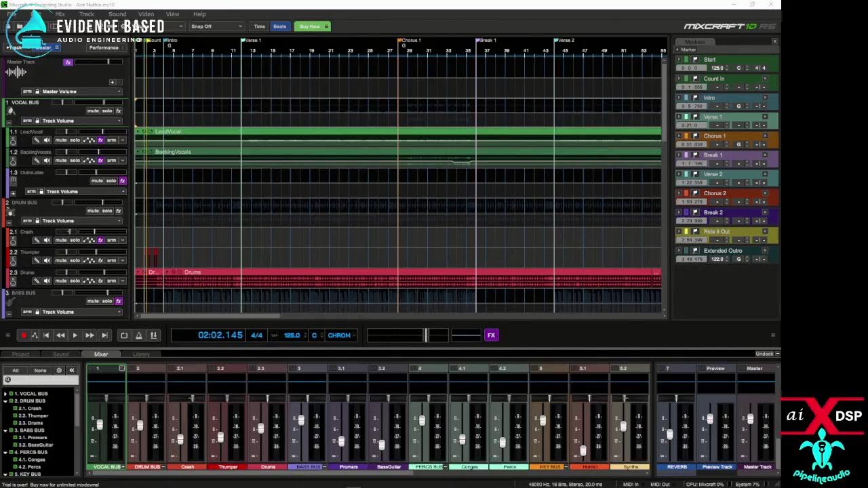Rewind to start in transport
This screenshot has width=868, height=488.
point(46,335)
